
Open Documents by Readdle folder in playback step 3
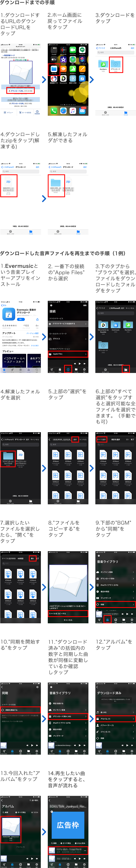pos(103,325)
